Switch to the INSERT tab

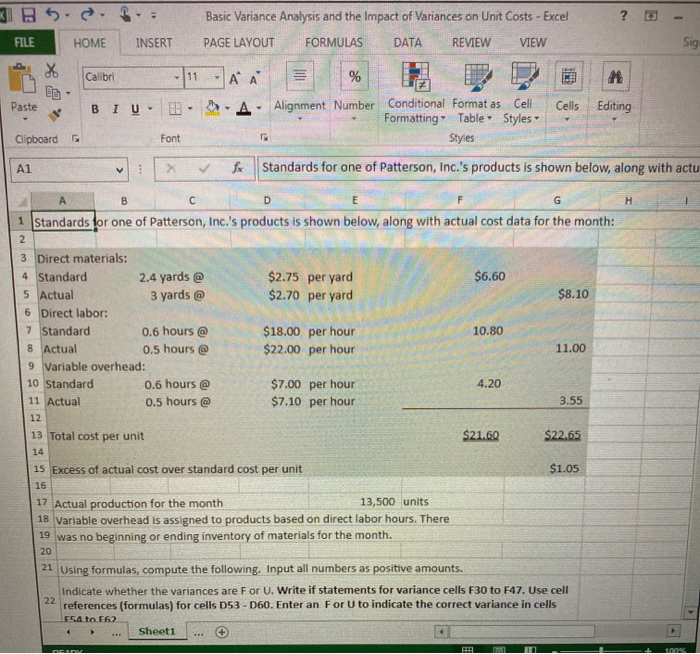154,43
